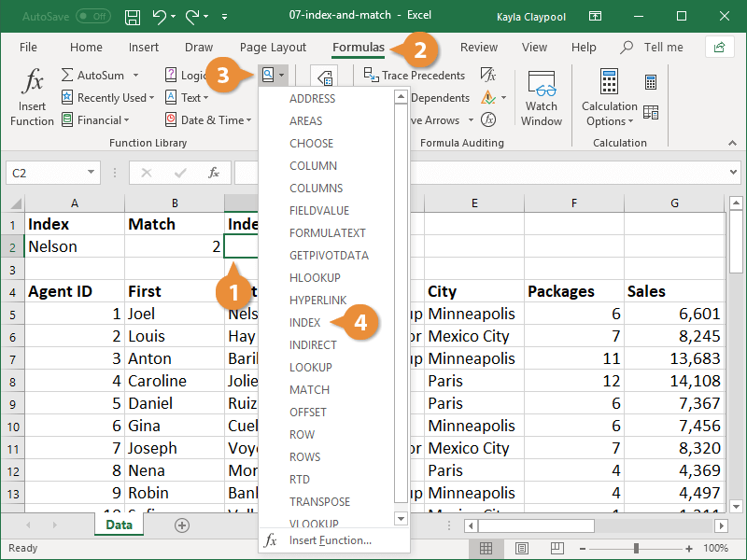This screenshot has height=560, width=747.
Task: Choose MATCH in the lookup function menu
Action: tap(309, 390)
